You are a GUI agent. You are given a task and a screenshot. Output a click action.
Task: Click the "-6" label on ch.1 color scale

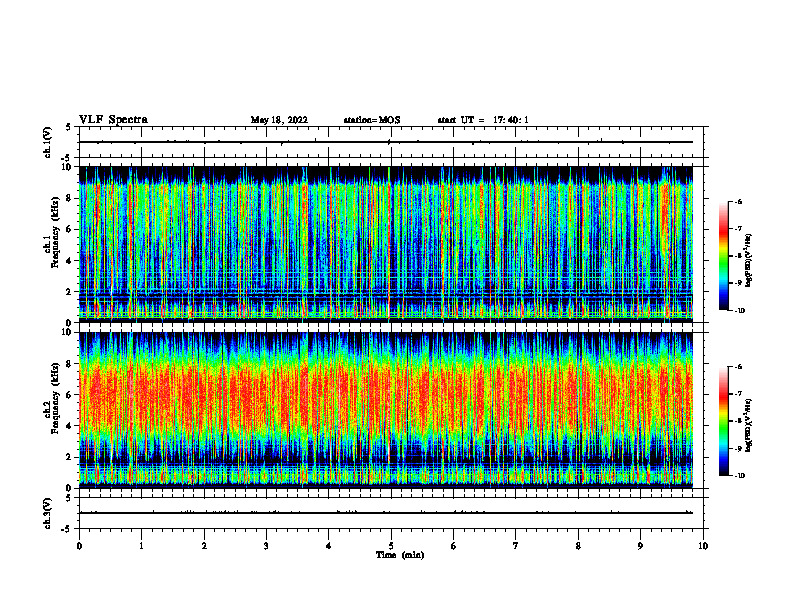coord(739,201)
